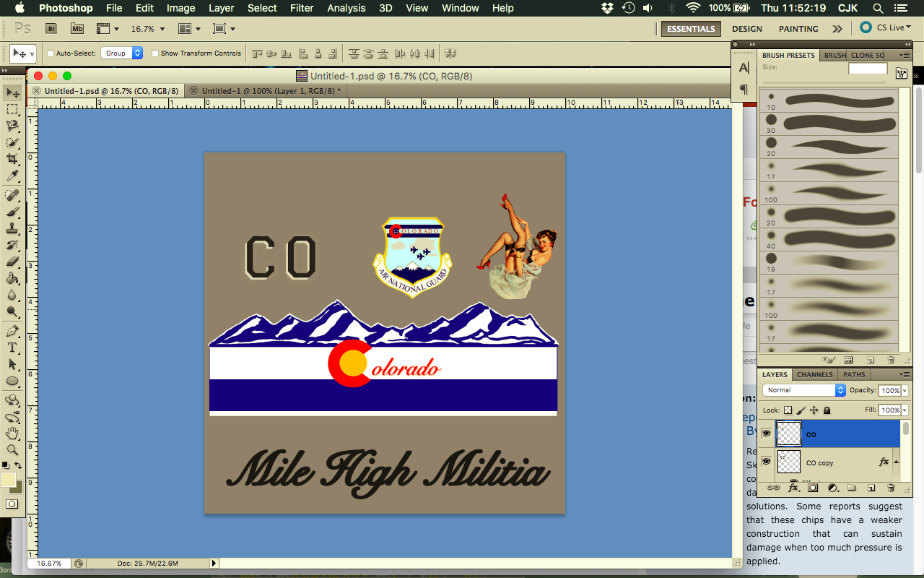This screenshot has width=924, height=578.
Task: Open the View Extras dropdown
Action: pyautogui.click(x=108, y=29)
